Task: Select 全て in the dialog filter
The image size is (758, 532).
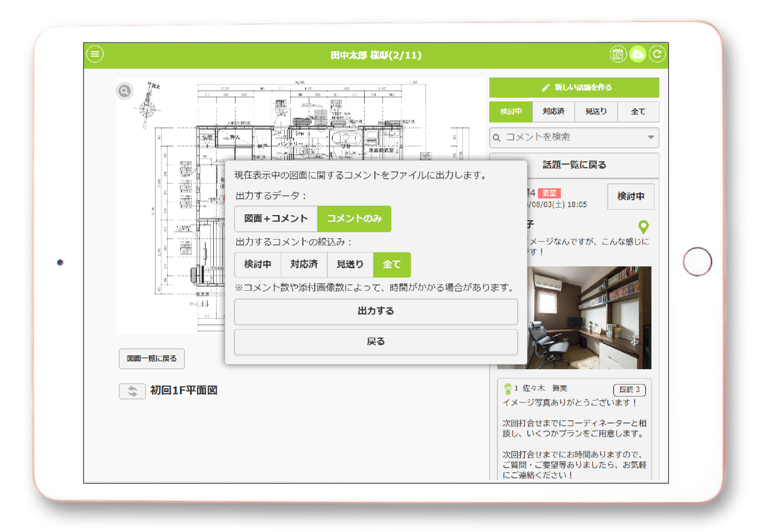Action: (x=392, y=265)
